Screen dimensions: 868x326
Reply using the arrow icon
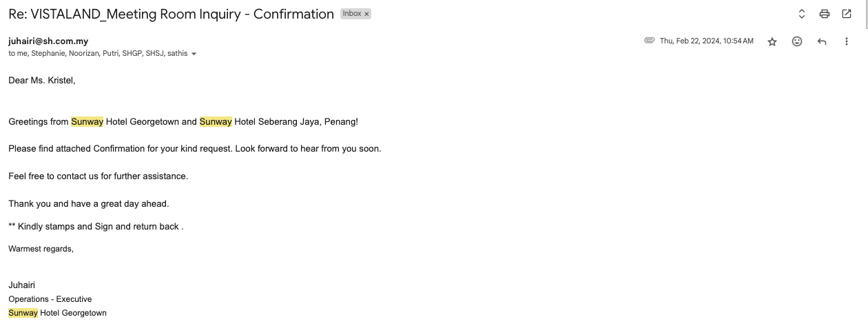[x=822, y=41]
